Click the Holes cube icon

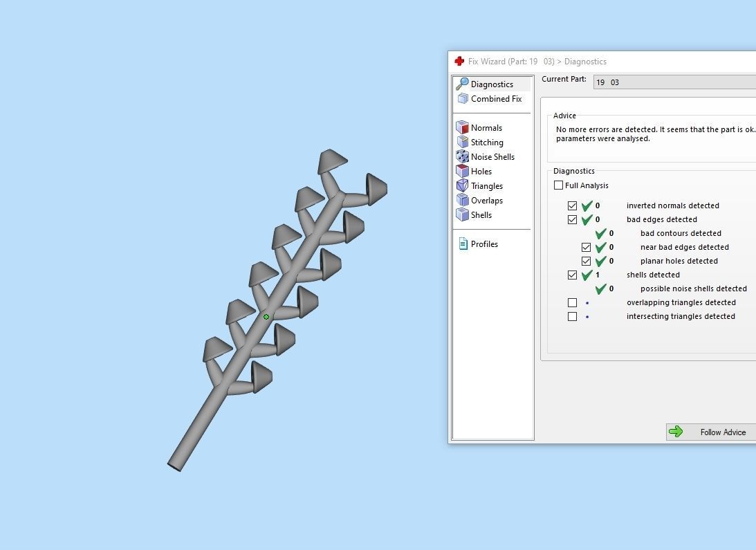(x=462, y=171)
